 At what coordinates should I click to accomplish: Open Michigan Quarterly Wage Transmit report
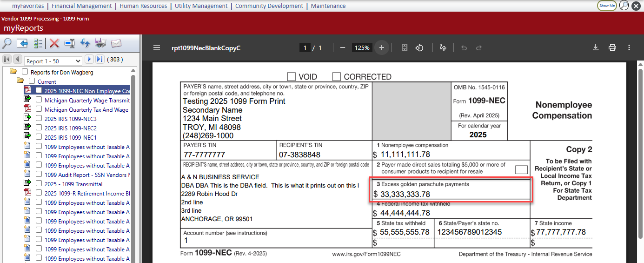pyautogui.click(x=87, y=101)
